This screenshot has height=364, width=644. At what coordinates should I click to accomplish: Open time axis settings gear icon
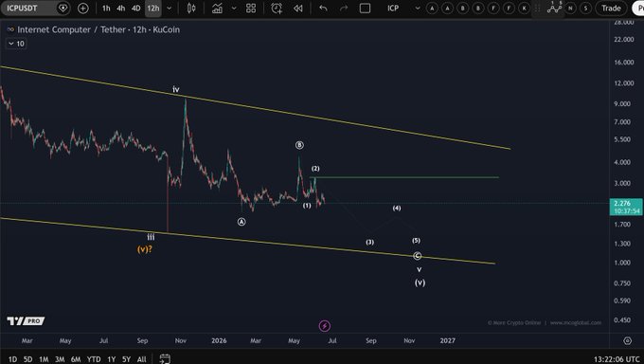tap(627, 340)
